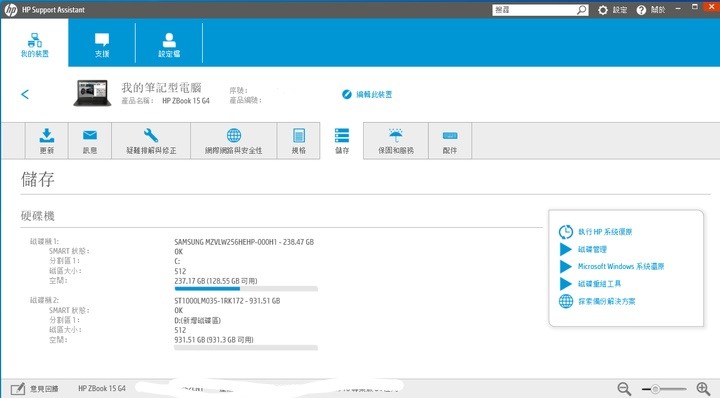Minimize the HP Support Assistant window

(678, 9)
